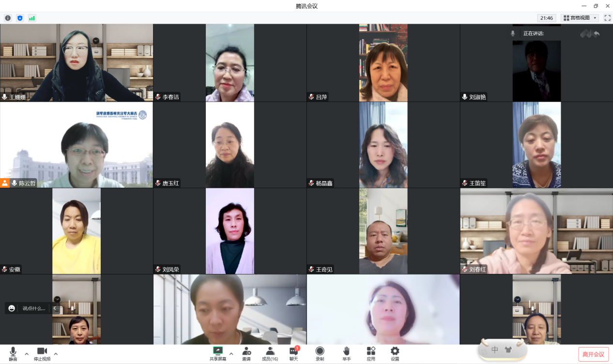The image size is (613, 364).
Task: Raise hand using 举手 icon
Action: pos(346,353)
